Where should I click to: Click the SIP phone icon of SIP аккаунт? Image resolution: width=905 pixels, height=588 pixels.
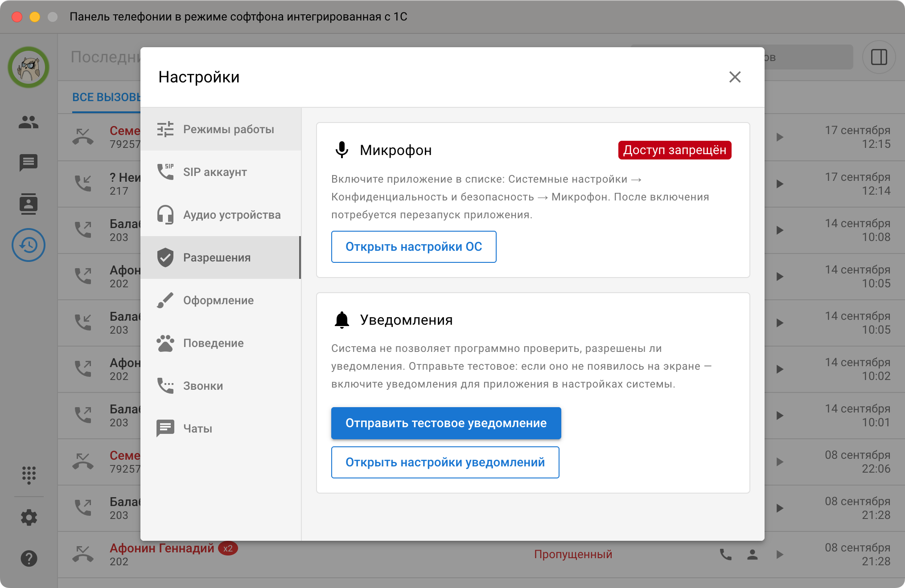(x=165, y=172)
